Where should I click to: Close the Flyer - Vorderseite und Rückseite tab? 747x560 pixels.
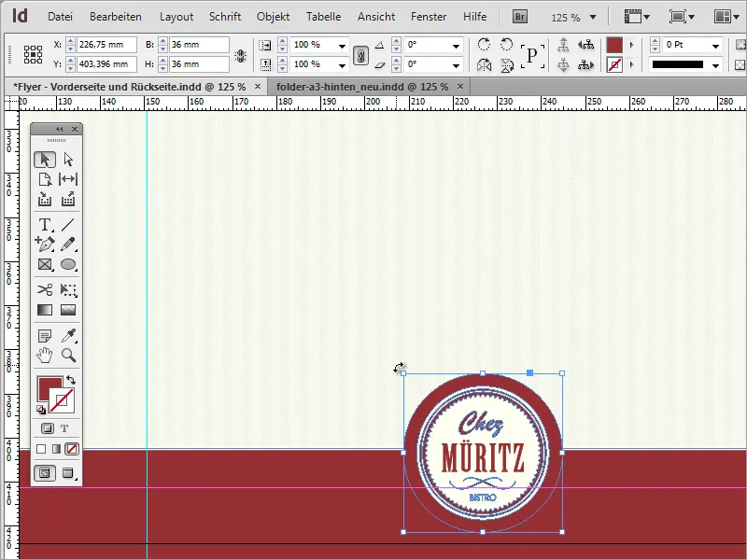(x=258, y=86)
